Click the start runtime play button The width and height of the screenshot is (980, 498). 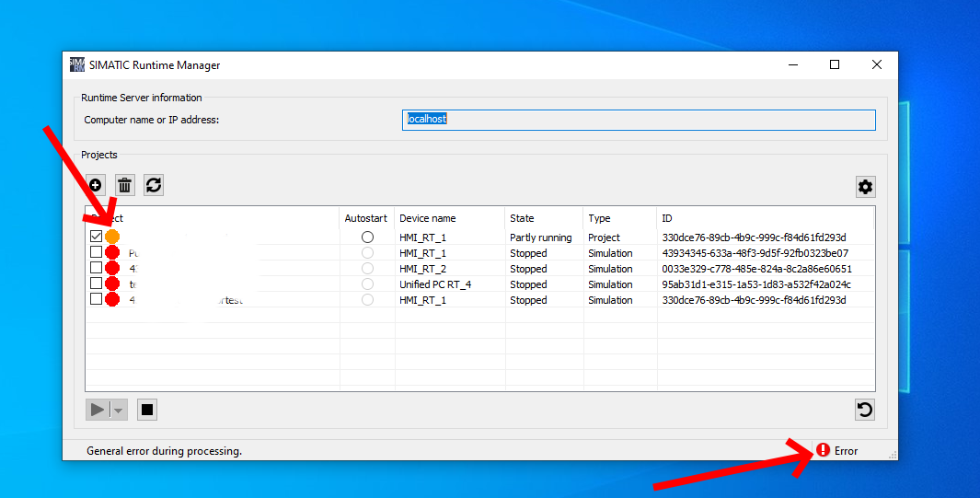(98, 410)
